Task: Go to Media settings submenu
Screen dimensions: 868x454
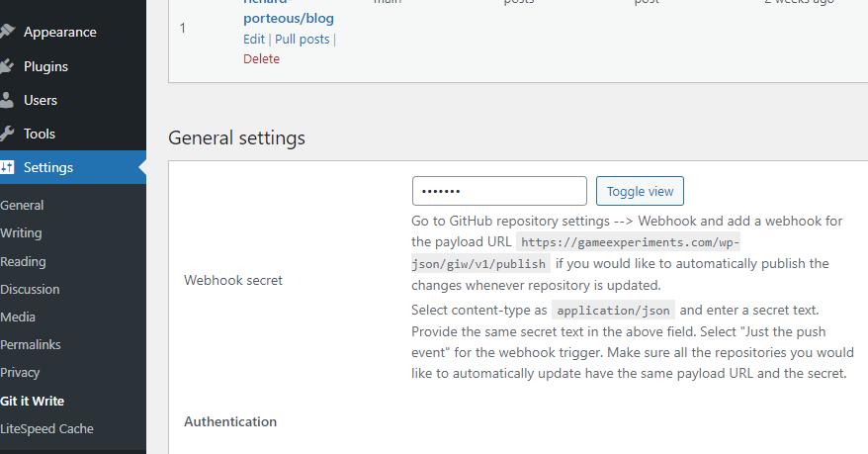Action: click(18, 318)
